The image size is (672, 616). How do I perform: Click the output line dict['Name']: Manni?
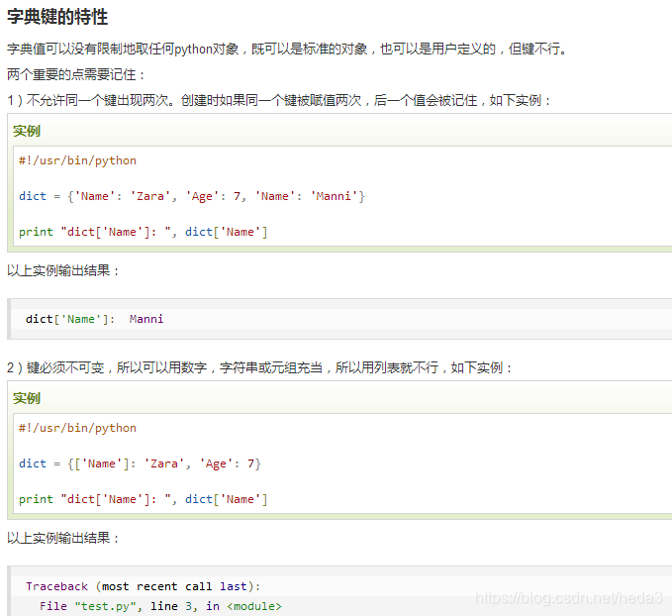coord(94,319)
